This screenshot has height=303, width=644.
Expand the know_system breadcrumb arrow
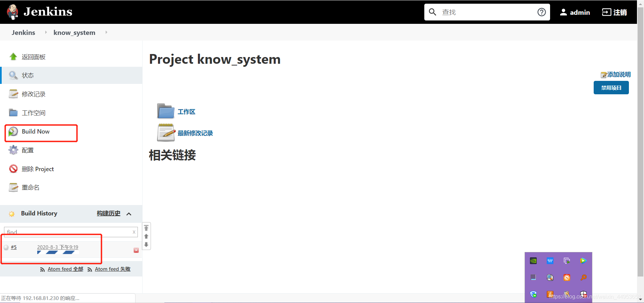[x=106, y=32]
